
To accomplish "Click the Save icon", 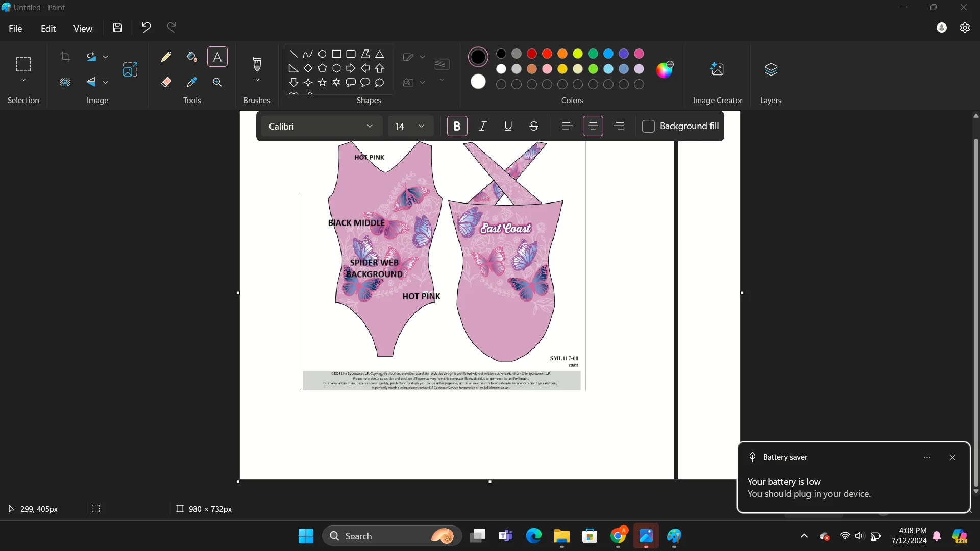I will (118, 28).
